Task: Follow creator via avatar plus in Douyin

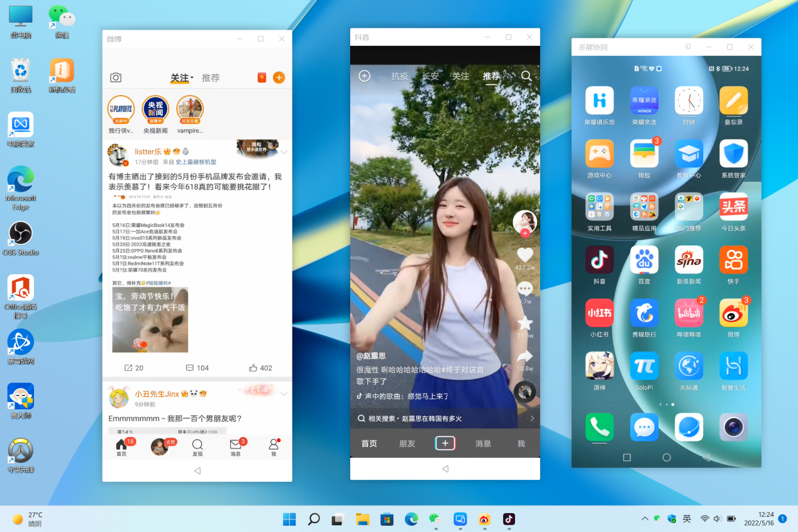Action: coord(525,233)
